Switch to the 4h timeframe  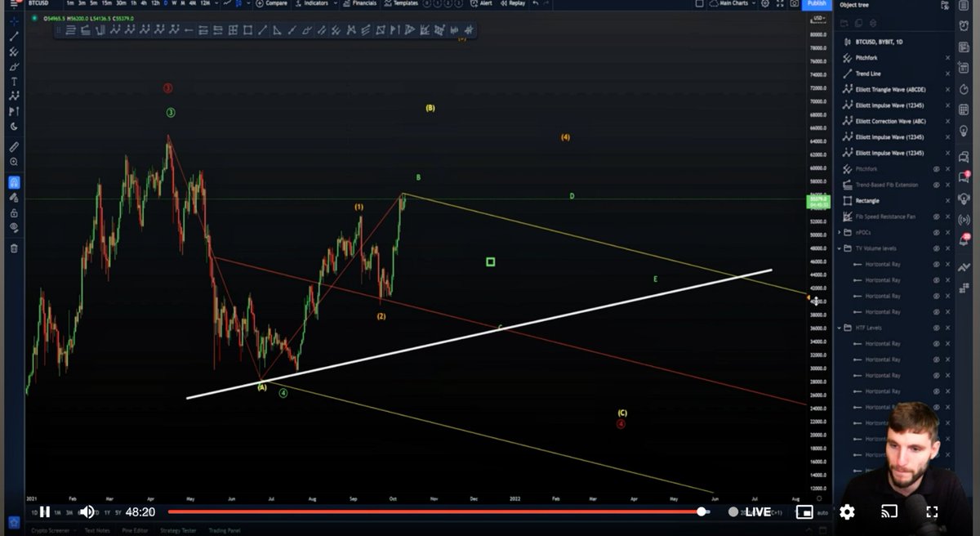coord(144,3)
